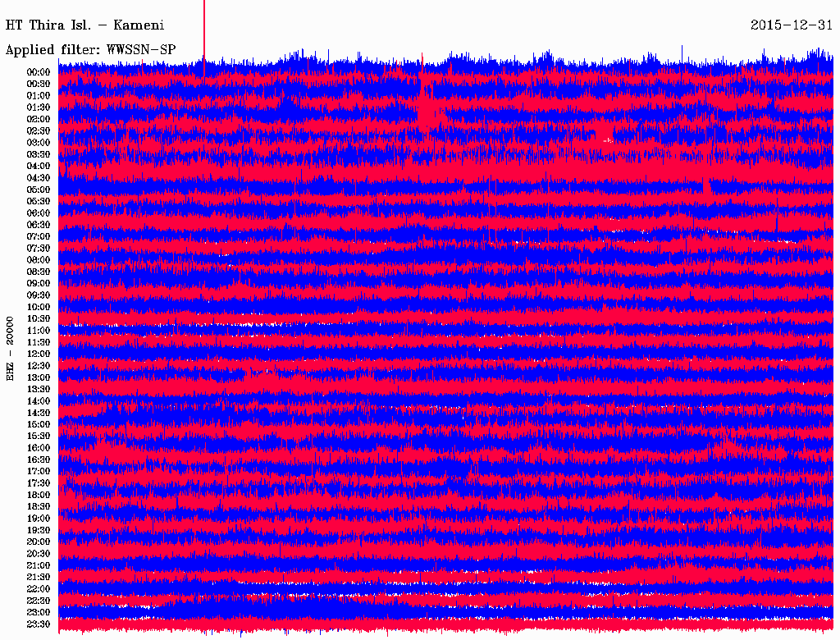Select the 22:30 time label
The height and width of the screenshot is (640, 840).
[x=39, y=601]
